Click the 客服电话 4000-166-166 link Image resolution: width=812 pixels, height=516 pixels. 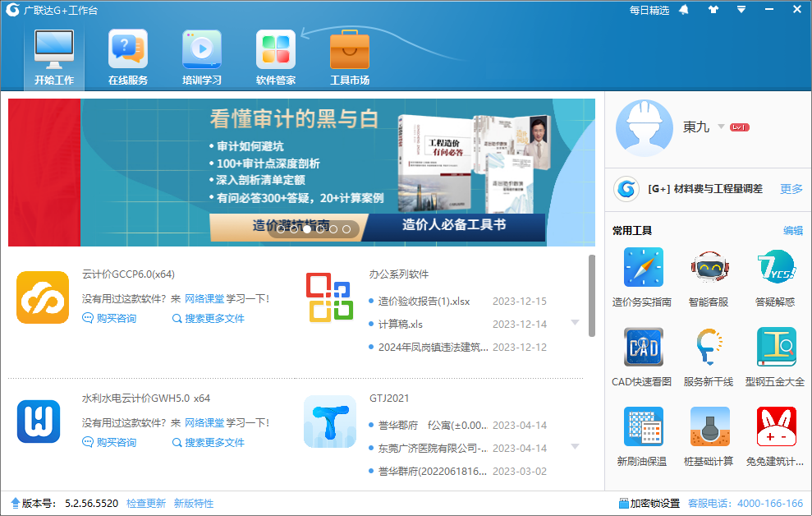(745, 504)
